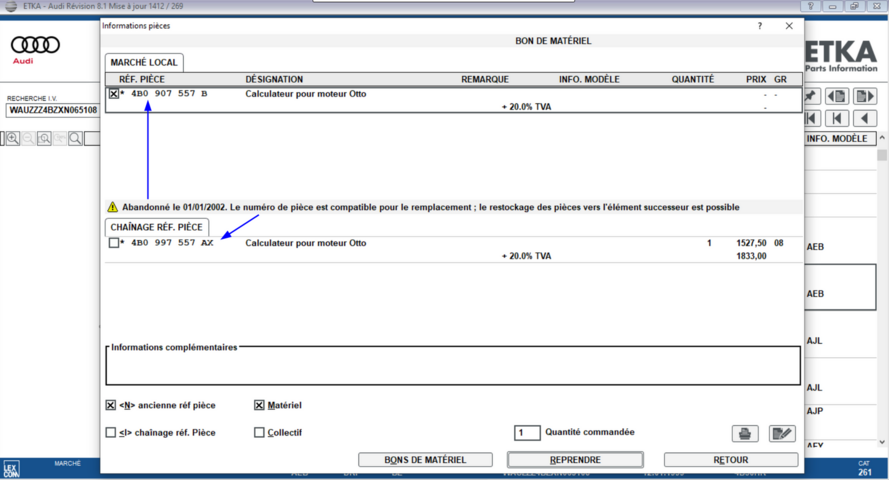Toggle <N> ancienne réf pièce checkbox
This screenshot has width=889, height=480.
click(111, 405)
